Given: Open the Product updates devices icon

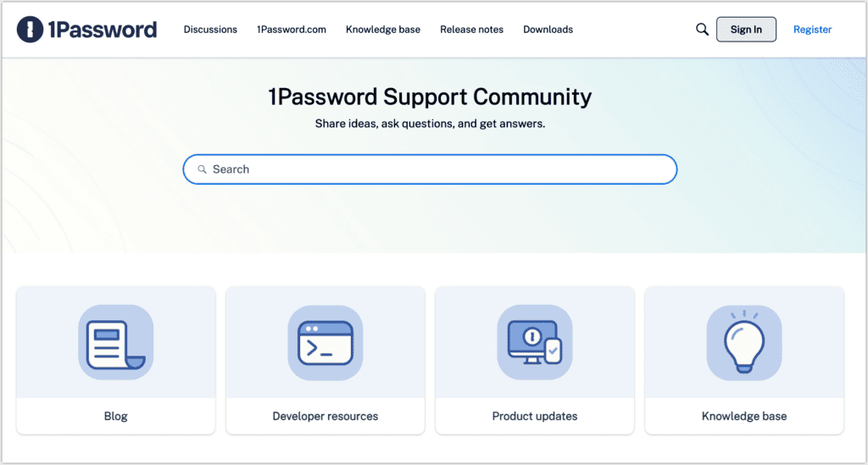Looking at the screenshot, I should (535, 342).
